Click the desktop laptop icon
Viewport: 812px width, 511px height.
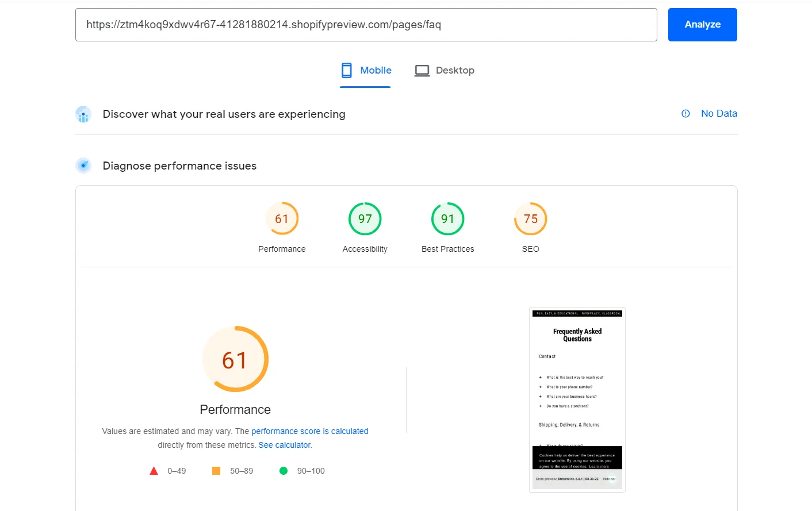(x=422, y=71)
